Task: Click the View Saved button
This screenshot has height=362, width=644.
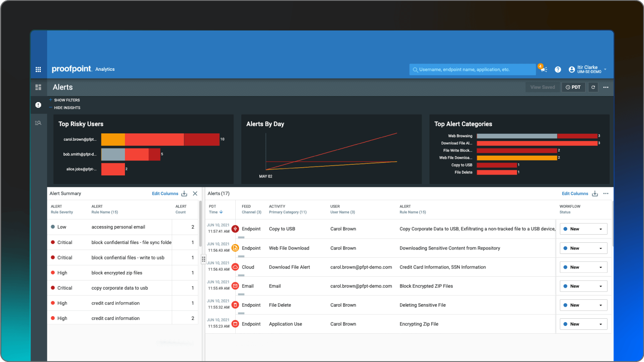Action: tap(542, 87)
